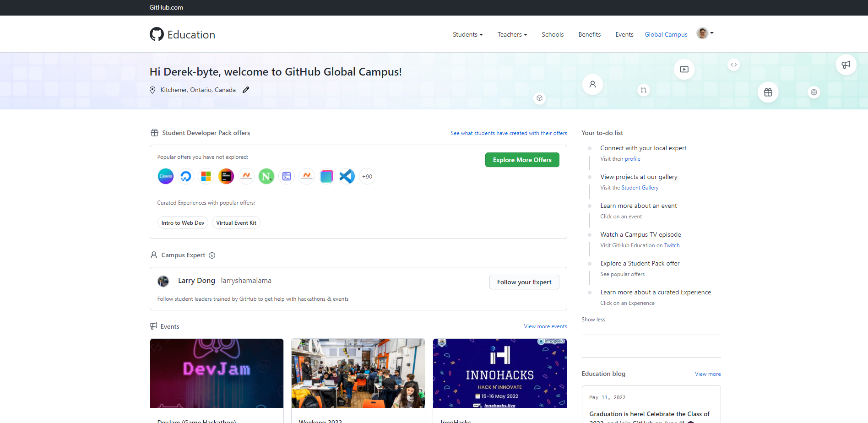Click View more events link
This screenshot has width=868, height=423.
(x=545, y=326)
